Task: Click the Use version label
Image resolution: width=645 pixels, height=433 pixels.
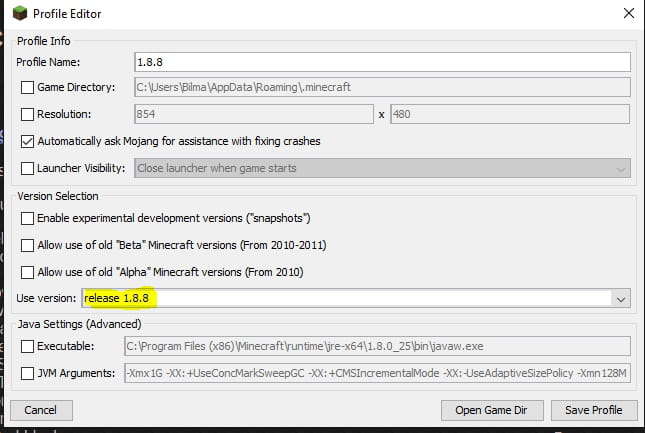Action: (x=46, y=298)
